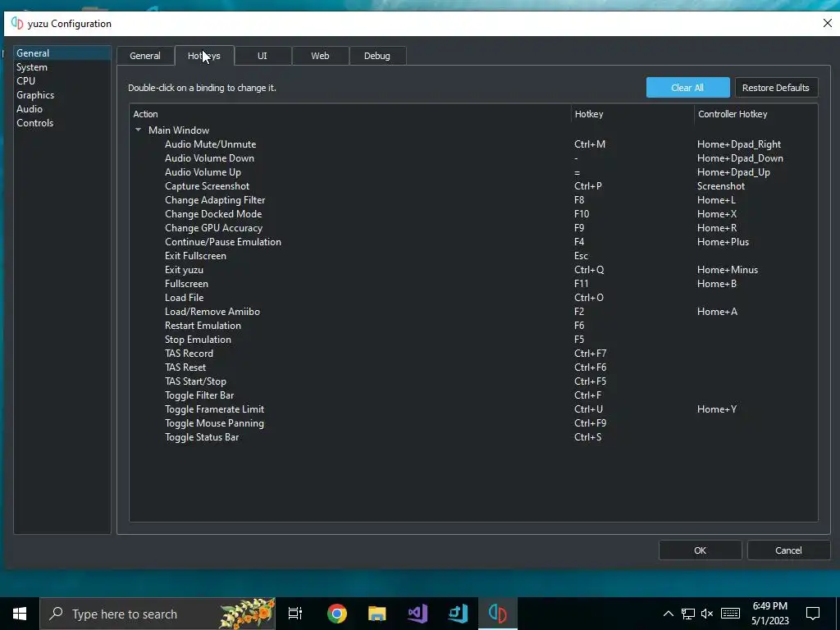Click the Ctrl+M hotkey binding
This screenshot has height=630, width=840.
[x=590, y=144]
